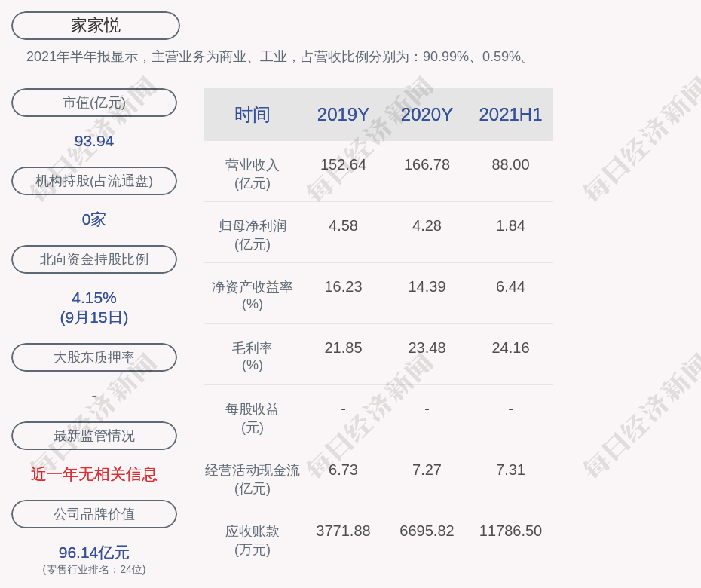Image resolution: width=701 pixels, height=588 pixels.
Task: Select gross margin value 21.85
Action: point(344,348)
